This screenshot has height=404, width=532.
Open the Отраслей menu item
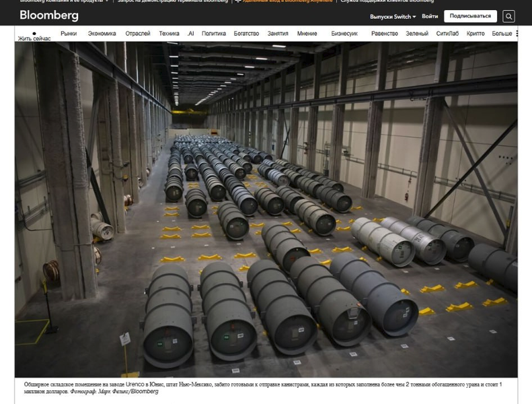point(138,33)
